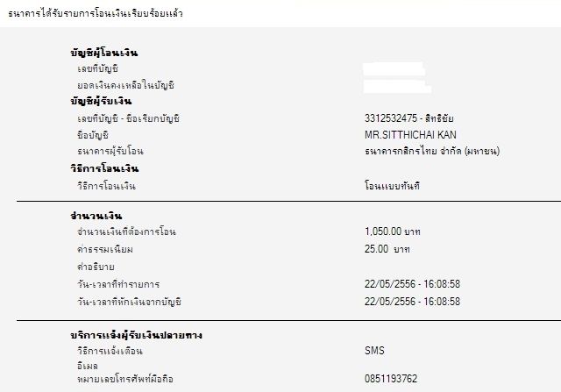Select the MR.SITTHICHAI KAN account name text
The width and height of the screenshot is (561, 392).
(410, 135)
